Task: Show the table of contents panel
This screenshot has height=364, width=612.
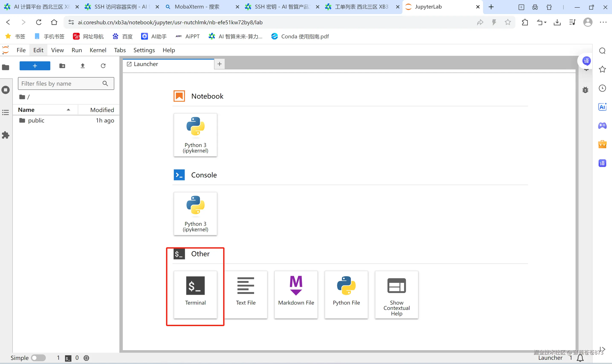Action: [6, 112]
